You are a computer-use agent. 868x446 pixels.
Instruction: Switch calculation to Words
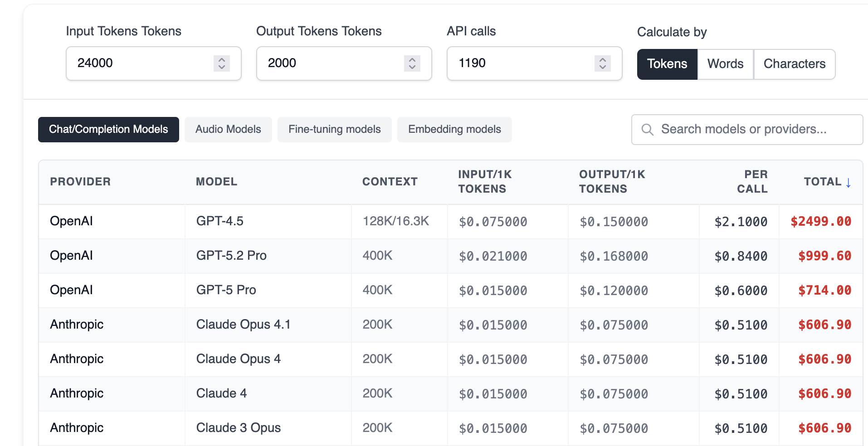coord(725,64)
